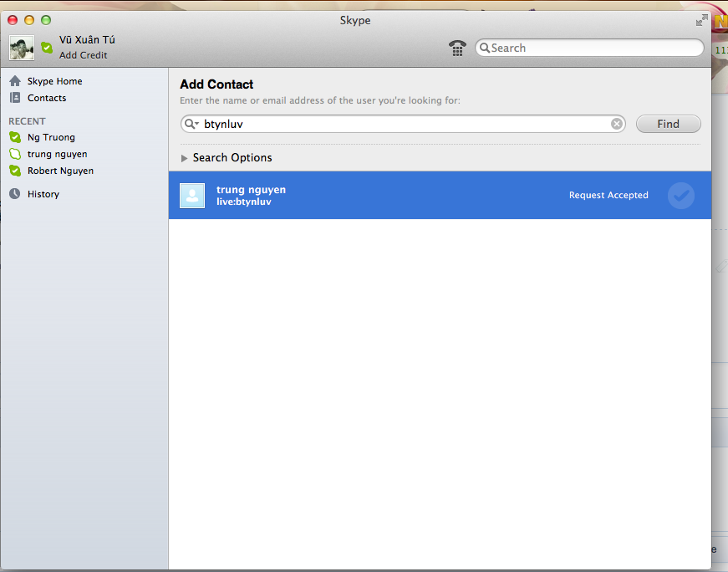The height and width of the screenshot is (572, 728).
Task: Zoom the Skype window with green button
Action: 46,20
